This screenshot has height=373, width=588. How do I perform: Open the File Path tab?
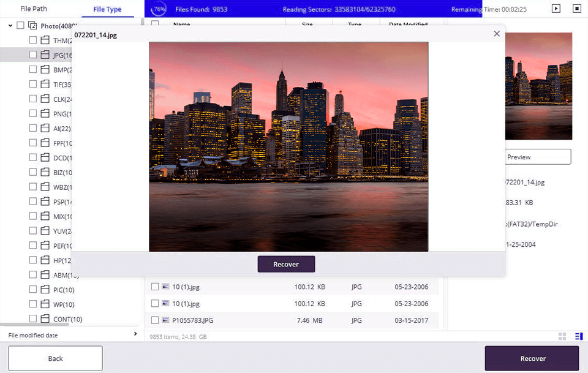[34, 9]
